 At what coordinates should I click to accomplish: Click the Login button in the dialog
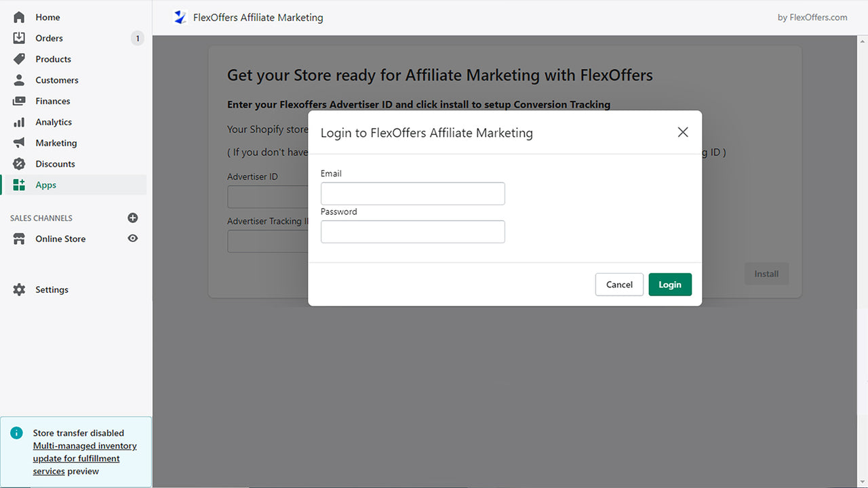coord(670,284)
